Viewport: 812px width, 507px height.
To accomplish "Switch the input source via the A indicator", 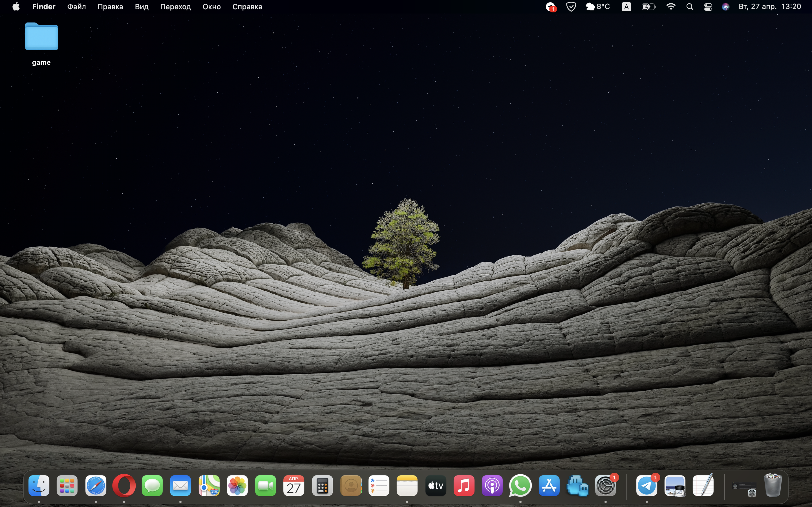I will [x=626, y=7].
